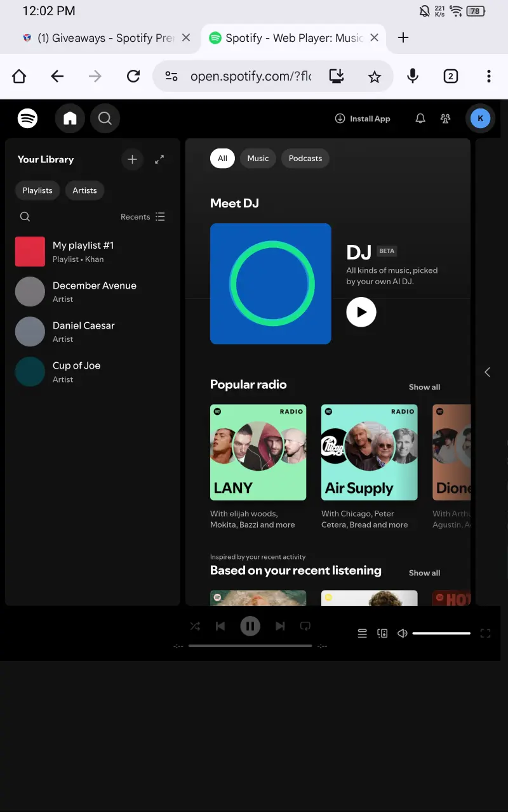
Task: Open the notifications bell
Action: [420, 119]
